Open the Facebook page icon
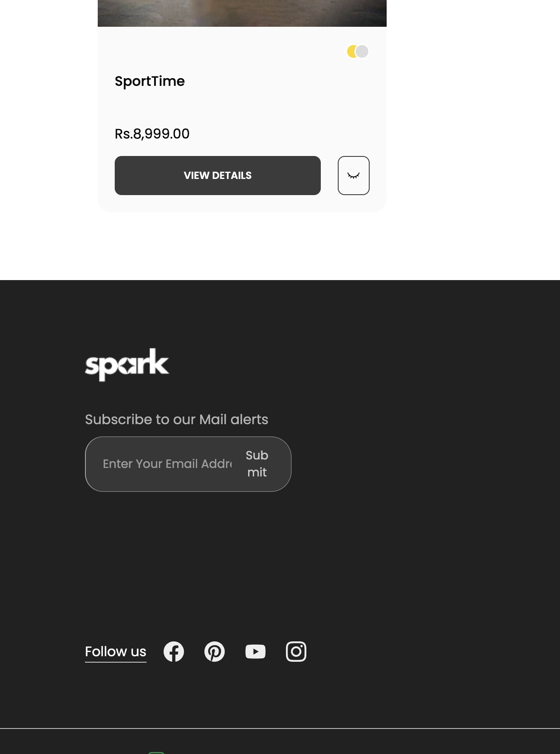 tap(174, 652)
